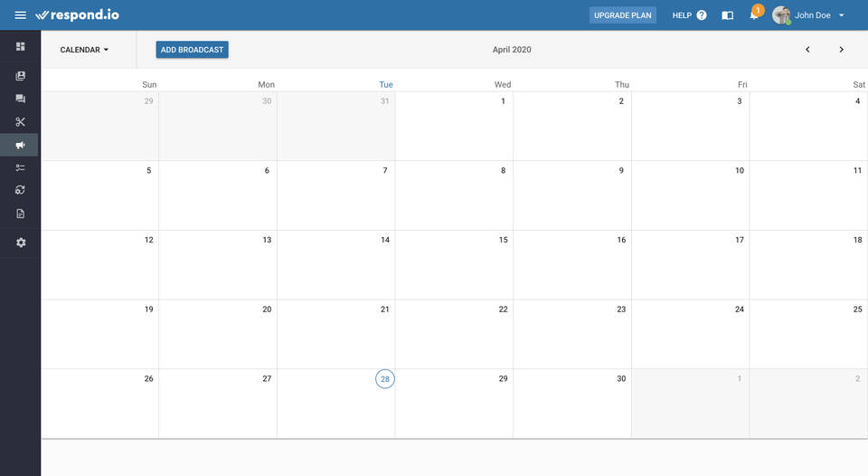Open the Files document icon in sidebar

pyautogui.click(x=20, y=214)
